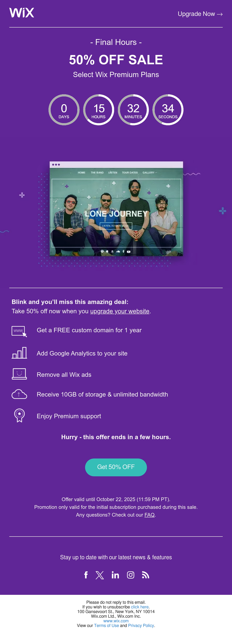Click the Minutes countdown circle

point(133,110)
